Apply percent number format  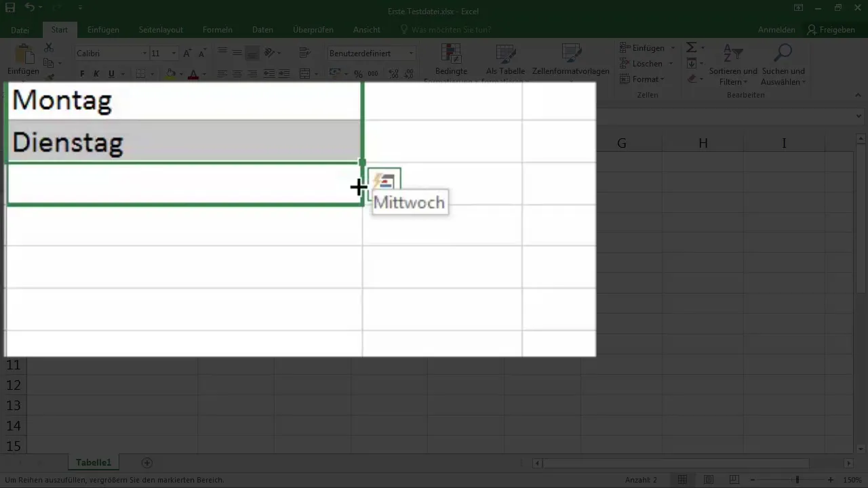point(357,74)
